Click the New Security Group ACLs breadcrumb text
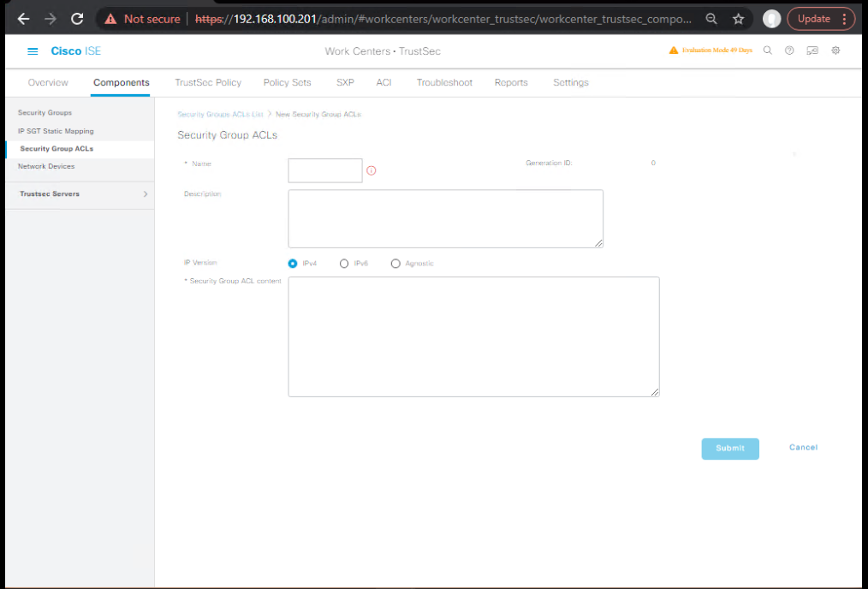Image resolution: width=868 pixels, height=589 pixels. click(x=318, y=114)
